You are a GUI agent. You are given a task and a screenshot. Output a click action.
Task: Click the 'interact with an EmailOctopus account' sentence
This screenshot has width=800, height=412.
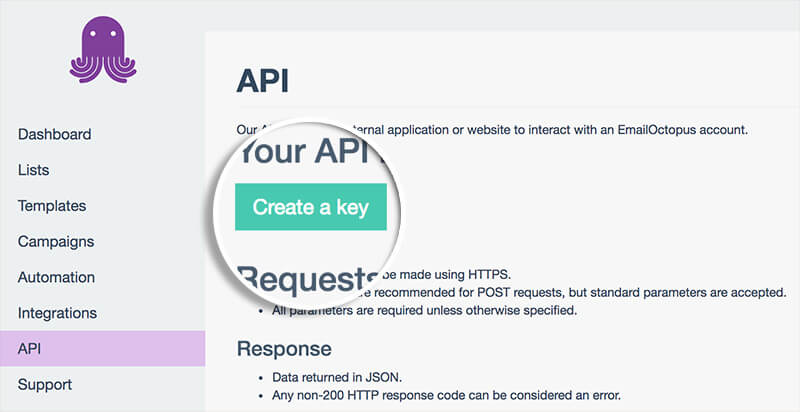point(492,130)
